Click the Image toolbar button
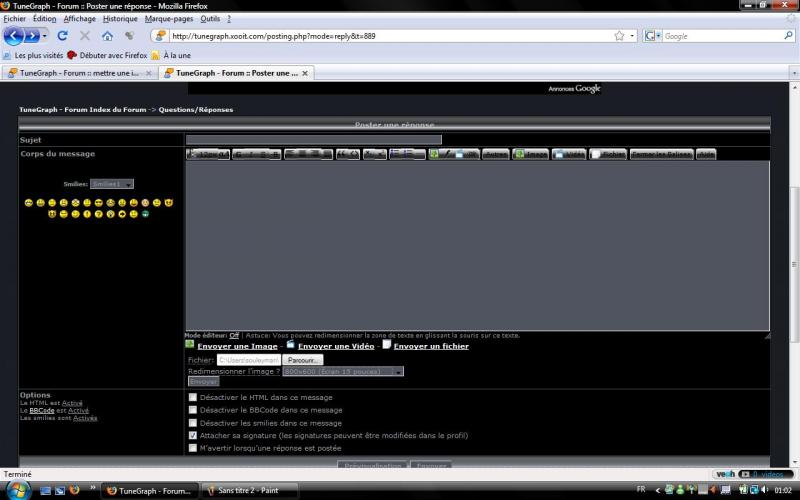Screen dimensions: 800x500 tap(531, 154)
